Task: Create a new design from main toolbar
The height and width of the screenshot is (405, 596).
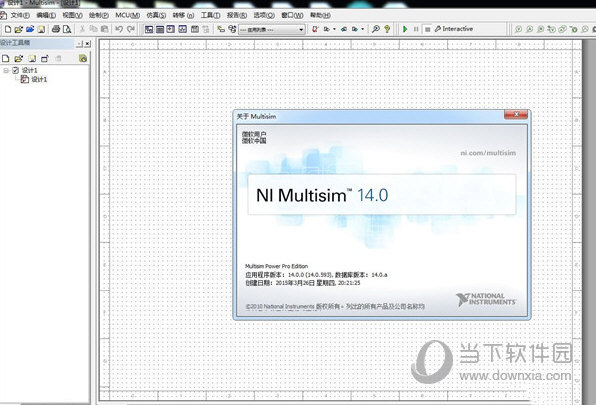Action: click(8, 29)
